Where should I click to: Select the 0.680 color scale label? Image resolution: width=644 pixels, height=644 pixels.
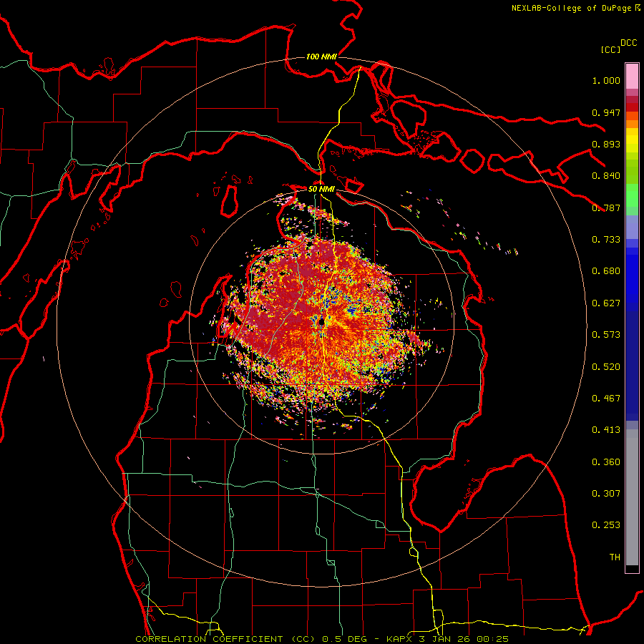click(606, 271)
